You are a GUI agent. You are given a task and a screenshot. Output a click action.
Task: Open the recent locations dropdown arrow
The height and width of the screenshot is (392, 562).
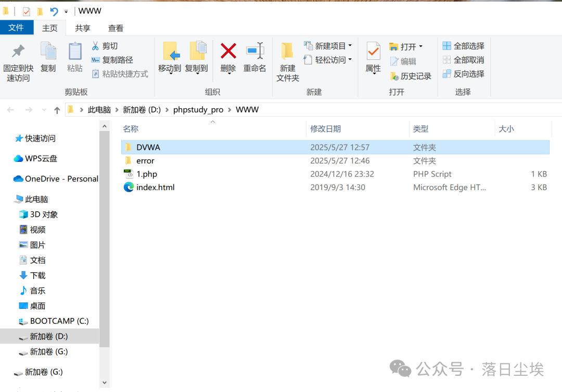[x=44, y=110]
